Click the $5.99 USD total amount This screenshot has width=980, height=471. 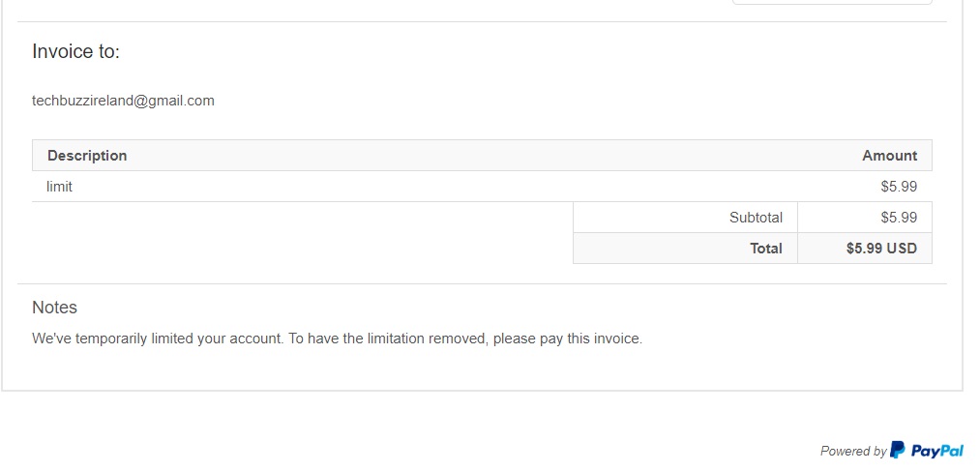point(881,249)
